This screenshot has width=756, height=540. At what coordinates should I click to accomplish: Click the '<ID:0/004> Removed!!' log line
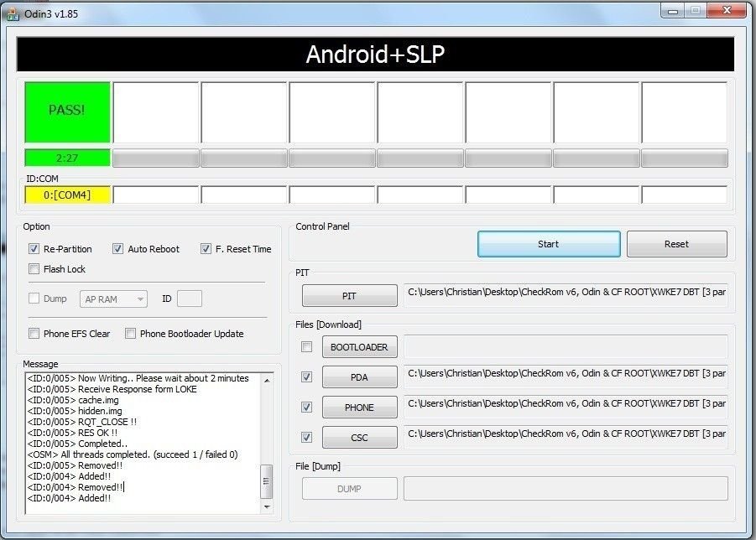75,487
